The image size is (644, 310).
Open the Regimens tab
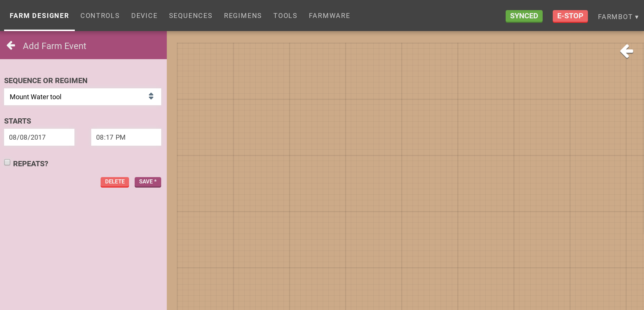pyautogui.click(x=243, y=16)
